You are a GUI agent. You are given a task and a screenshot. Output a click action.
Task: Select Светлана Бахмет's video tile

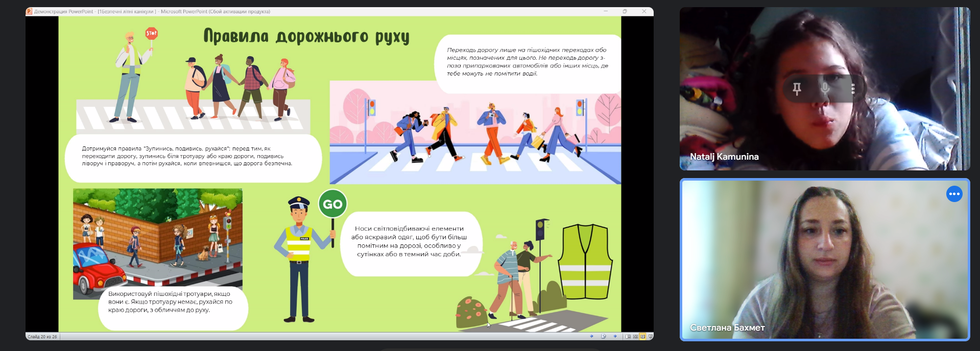tap(824, 259)
